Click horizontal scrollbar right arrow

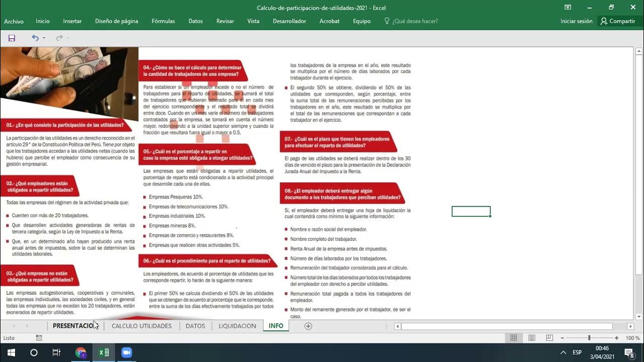click(x=630, y=326)
